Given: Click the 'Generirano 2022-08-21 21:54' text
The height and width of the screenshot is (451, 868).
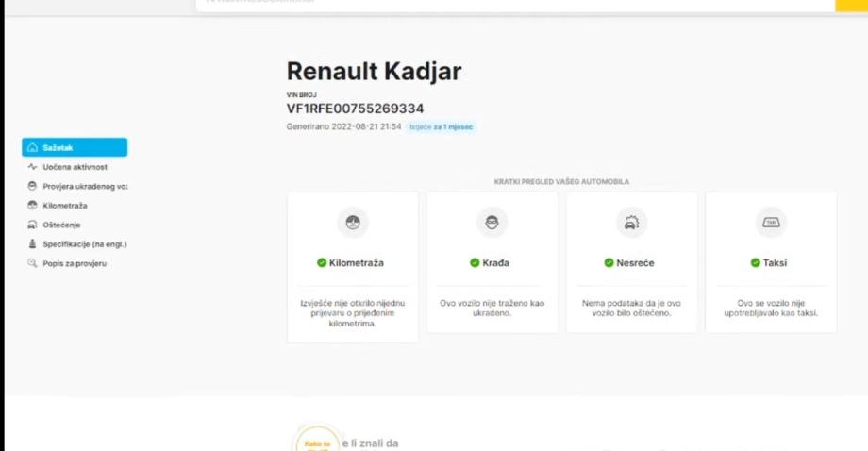Looking at the screenshot, I should point(343,126).
